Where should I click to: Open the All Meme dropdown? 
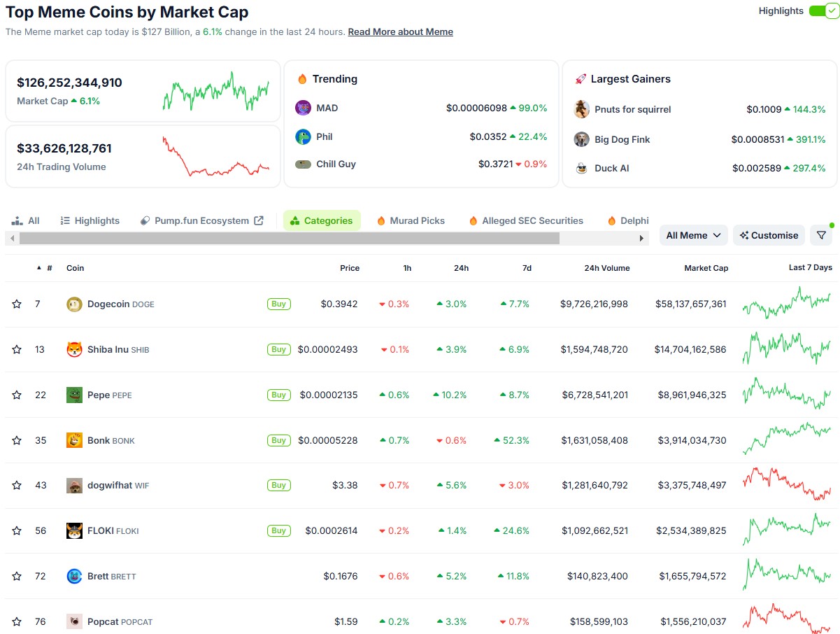point(694,235)
